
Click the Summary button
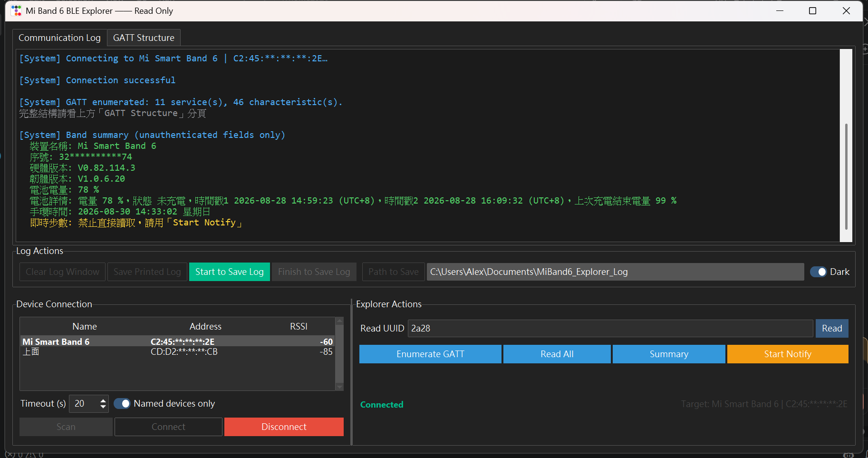pos(669,354)
